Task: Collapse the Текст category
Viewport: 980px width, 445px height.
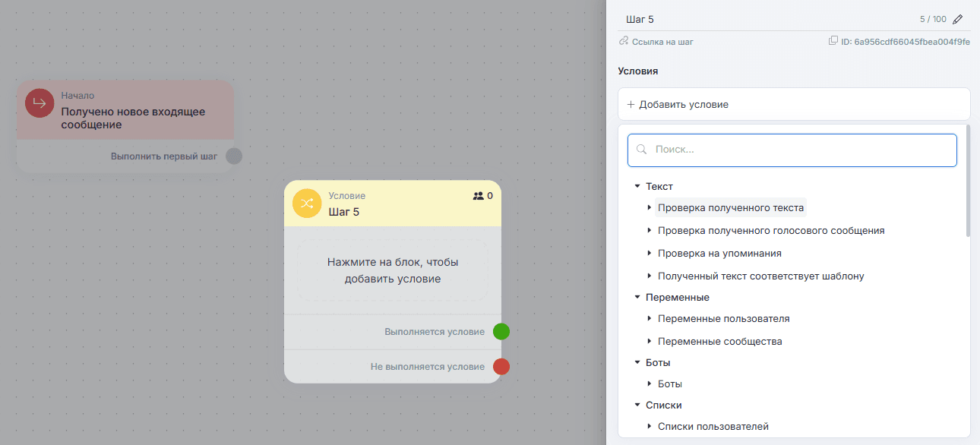Action: [637, 186]
